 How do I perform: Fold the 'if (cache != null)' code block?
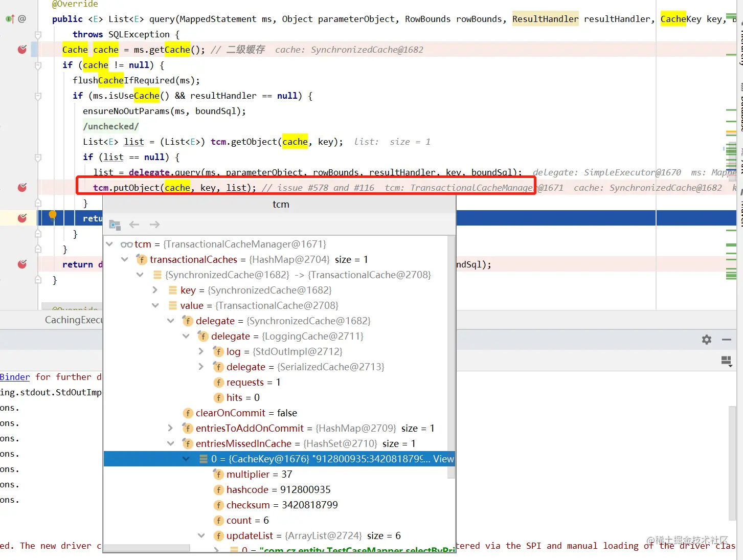coord(38,65)
